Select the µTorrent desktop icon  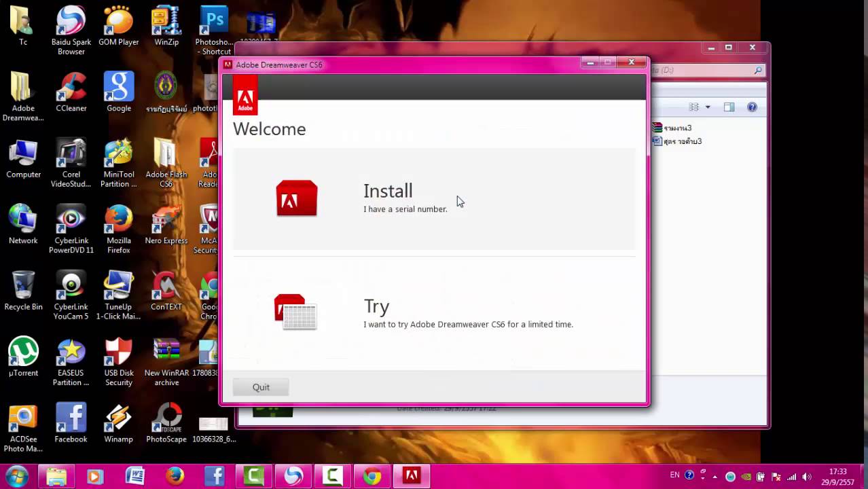point(23,357)
